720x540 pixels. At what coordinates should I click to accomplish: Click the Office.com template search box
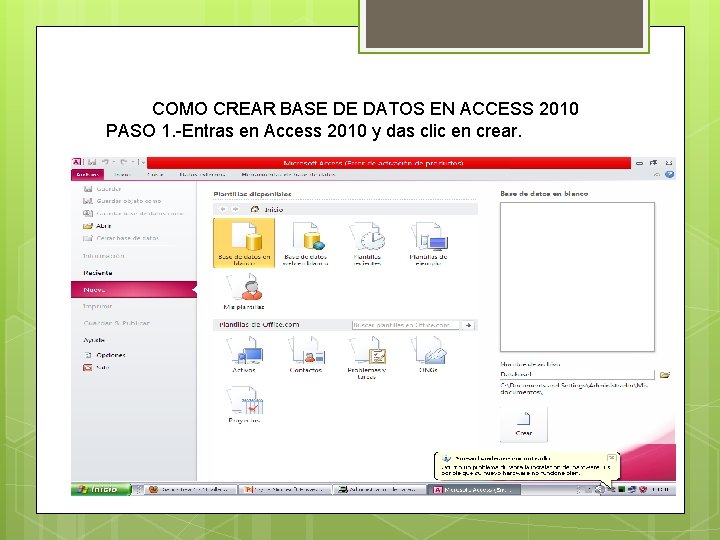point(405,325)
